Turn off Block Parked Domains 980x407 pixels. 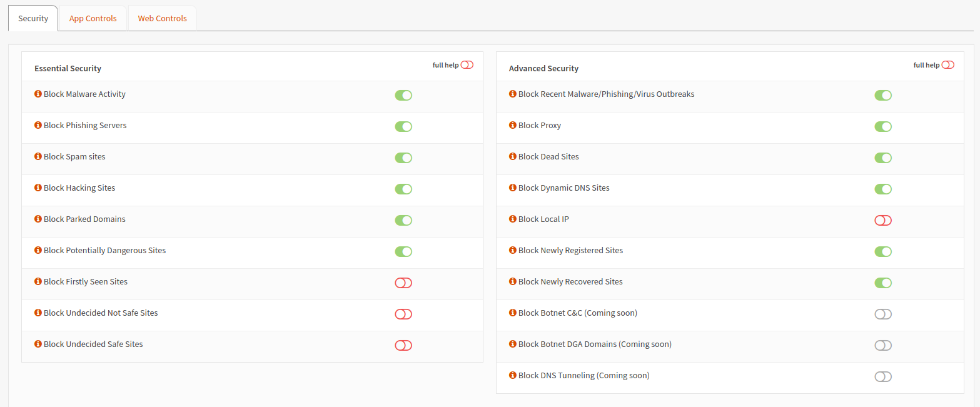point(403,220)
